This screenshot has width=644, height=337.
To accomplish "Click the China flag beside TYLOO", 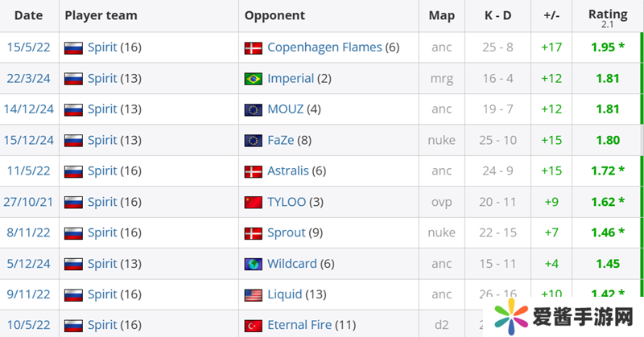I will tap(254, 202).
